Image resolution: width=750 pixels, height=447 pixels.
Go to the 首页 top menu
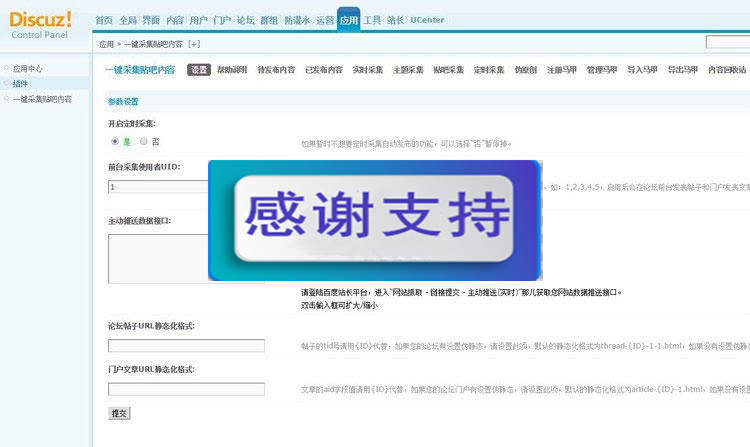pyautogui.click(x=104, y=20)
